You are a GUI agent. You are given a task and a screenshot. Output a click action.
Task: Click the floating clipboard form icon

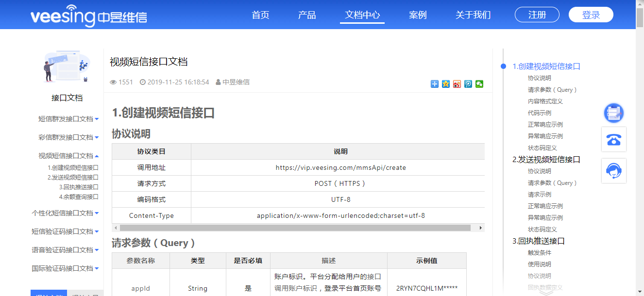(x=614, y=113)
